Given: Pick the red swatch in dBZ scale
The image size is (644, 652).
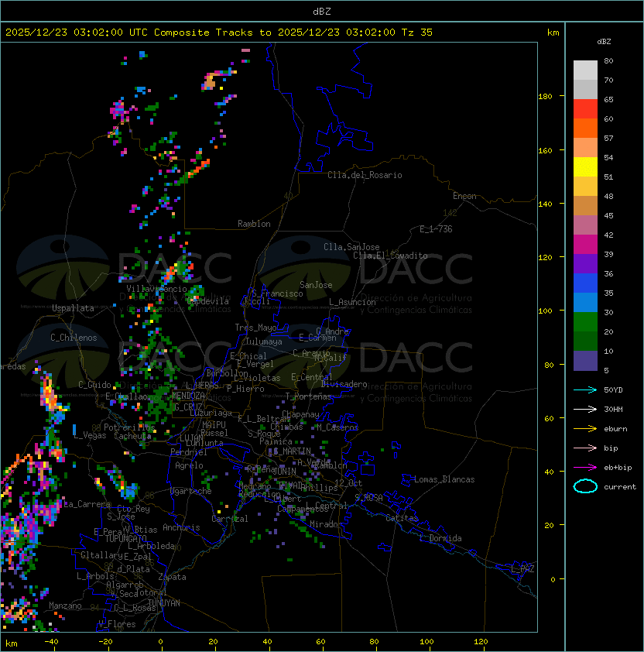Looking at the screenshot, I should pyautogui.click(x=585, y=109).
